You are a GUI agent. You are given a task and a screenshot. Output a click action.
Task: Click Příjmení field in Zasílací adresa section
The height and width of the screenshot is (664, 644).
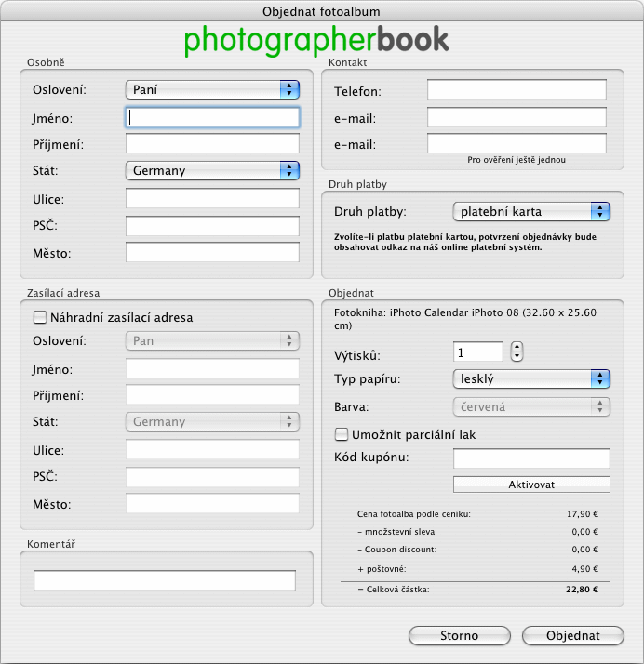click(x=212, y=394)
